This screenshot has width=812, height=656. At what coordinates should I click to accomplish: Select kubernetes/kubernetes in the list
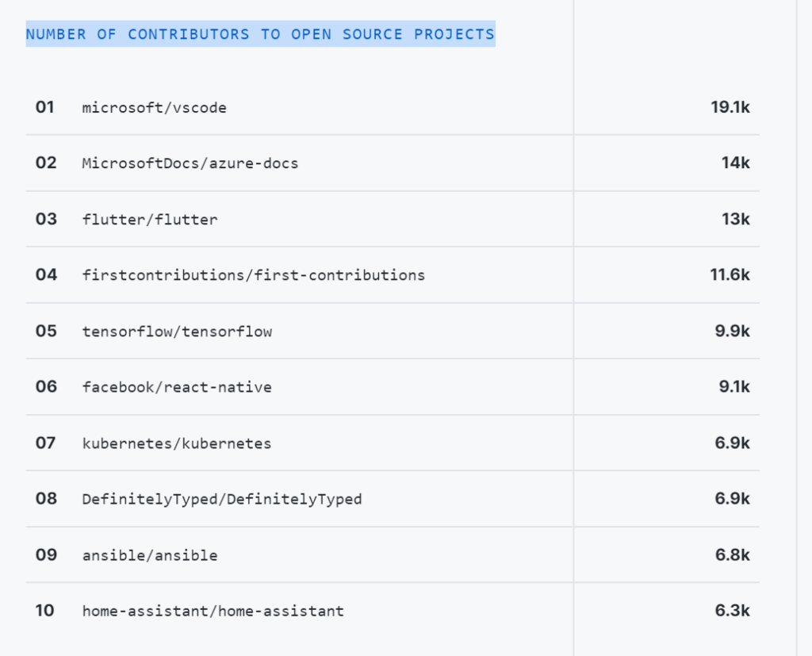(177, 443)
